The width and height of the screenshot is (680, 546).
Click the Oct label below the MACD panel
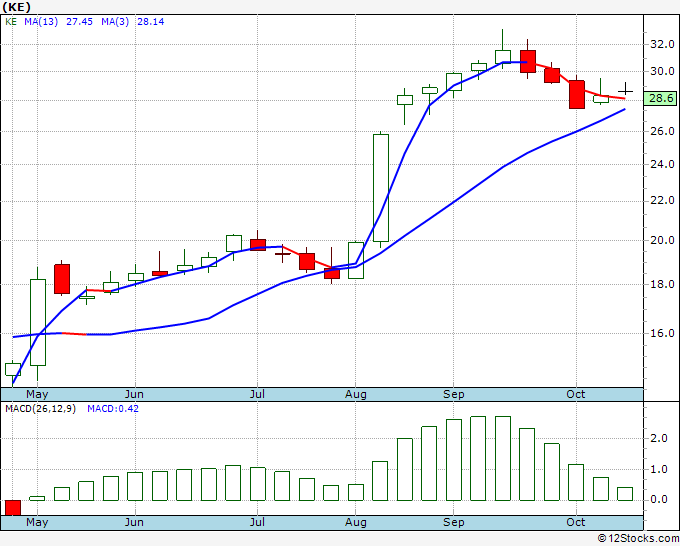[x=575, y=522]
